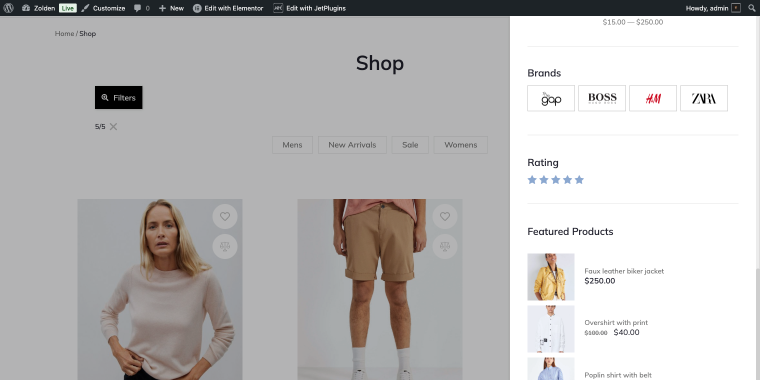Select the Sale category tag
Image resolution: width=760 pixels, height=380 pixels.
tap(410, 145)
